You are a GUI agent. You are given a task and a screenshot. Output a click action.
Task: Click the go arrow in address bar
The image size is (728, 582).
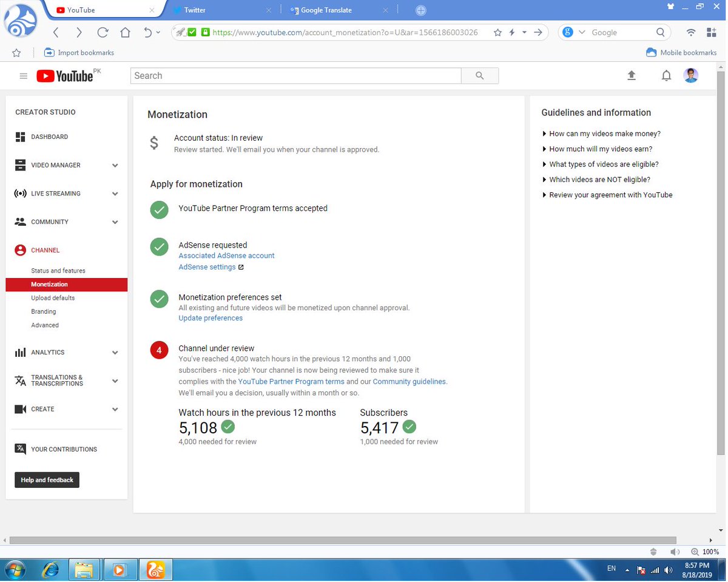538,33
